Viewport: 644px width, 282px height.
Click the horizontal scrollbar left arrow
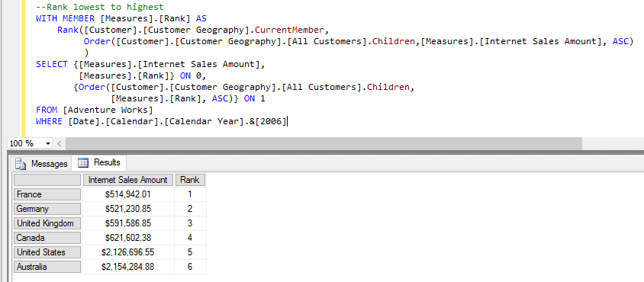(x=60, y=144)
